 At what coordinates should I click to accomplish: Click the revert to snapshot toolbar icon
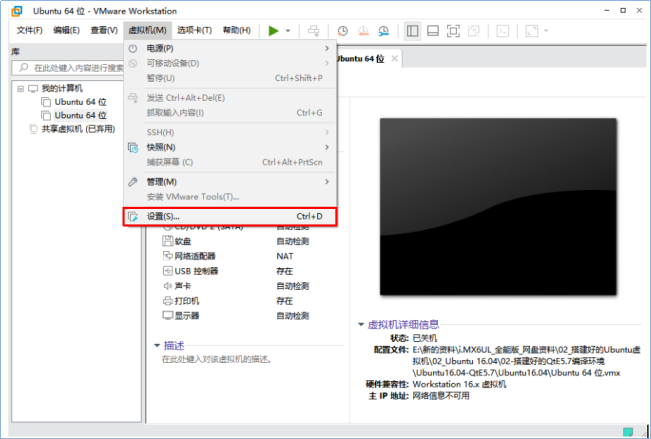tap(363, 31)
